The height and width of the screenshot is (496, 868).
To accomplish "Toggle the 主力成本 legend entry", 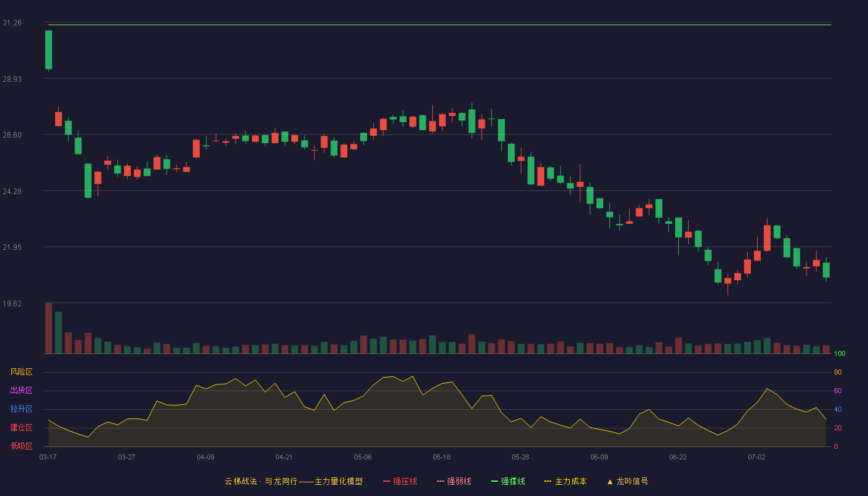I will (x=565, y=481).
